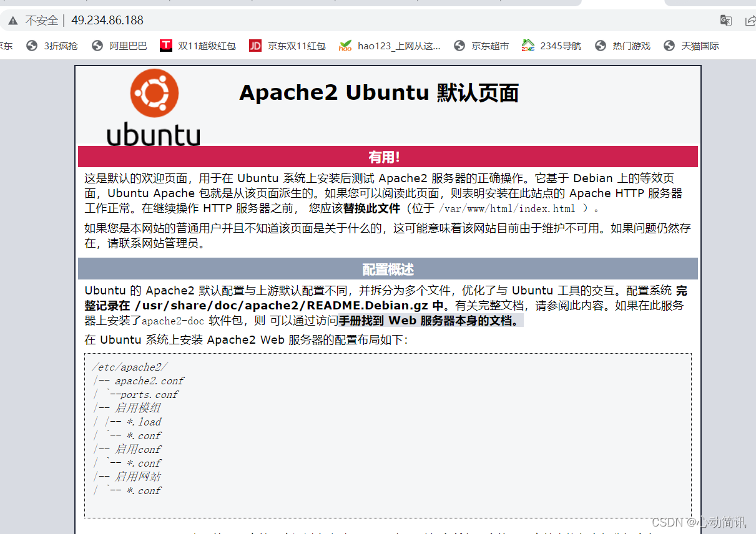Screen dimensions: 756x534
Task: Open the 3折疯抢 bookmark
Action: pos(52,46)
